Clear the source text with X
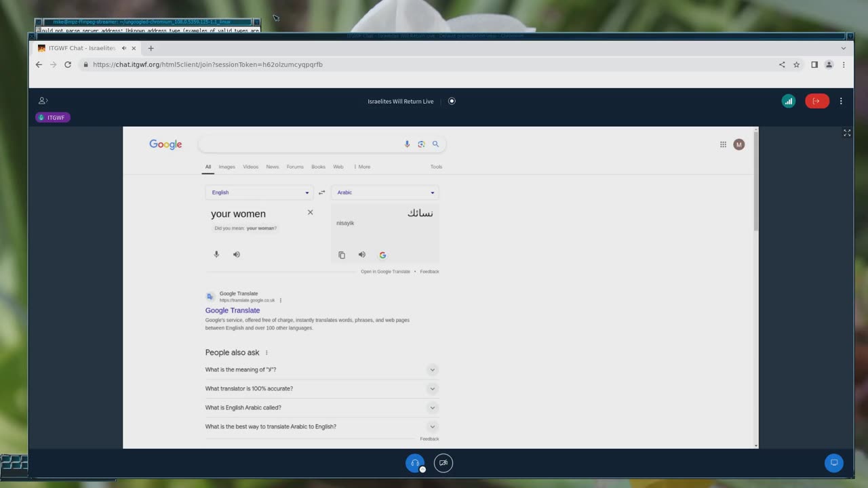Image resolution: width=868 pixels, height=488 pixels. (311, 212)
